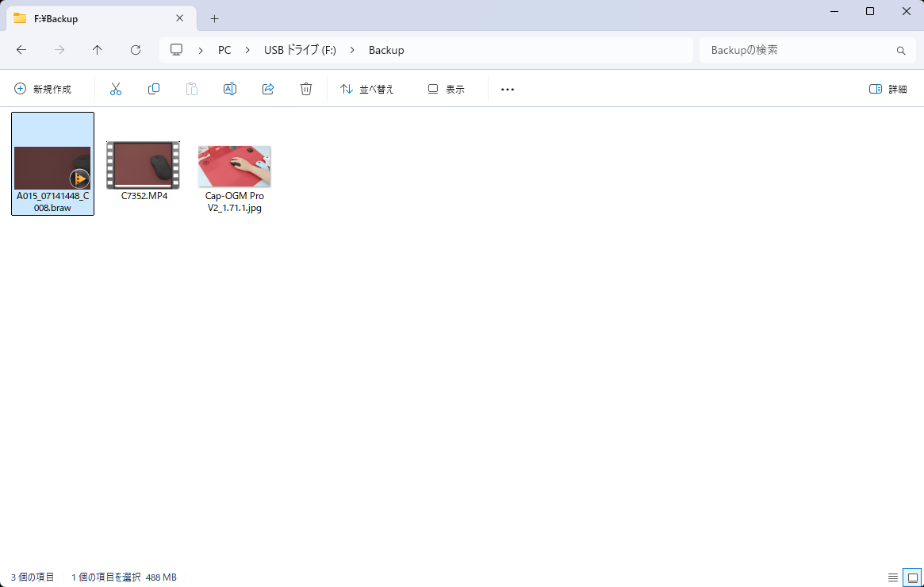The image size is (924, 587).
Task: Open the 表示 view options menu
Action: [x=446, y=89]
